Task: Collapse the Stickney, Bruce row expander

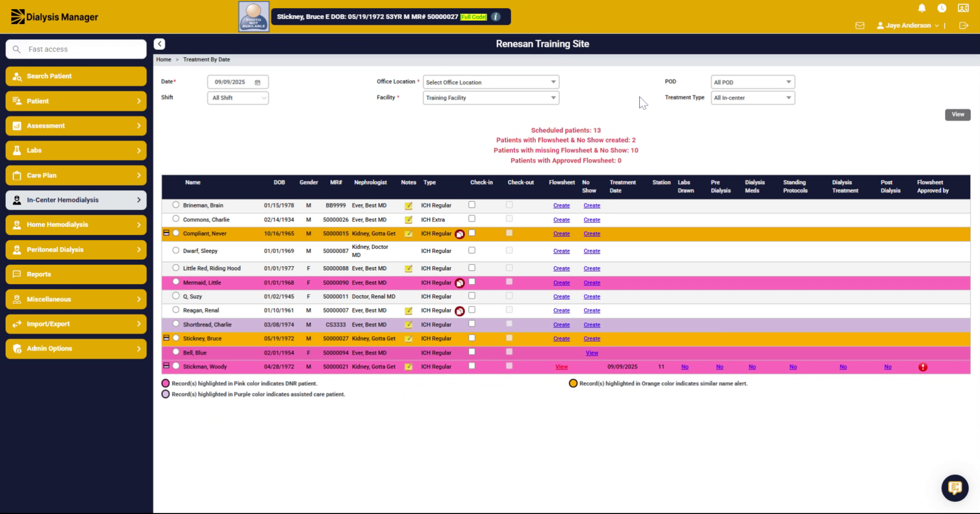Action: pyautogui.click(x=166, y=338)
